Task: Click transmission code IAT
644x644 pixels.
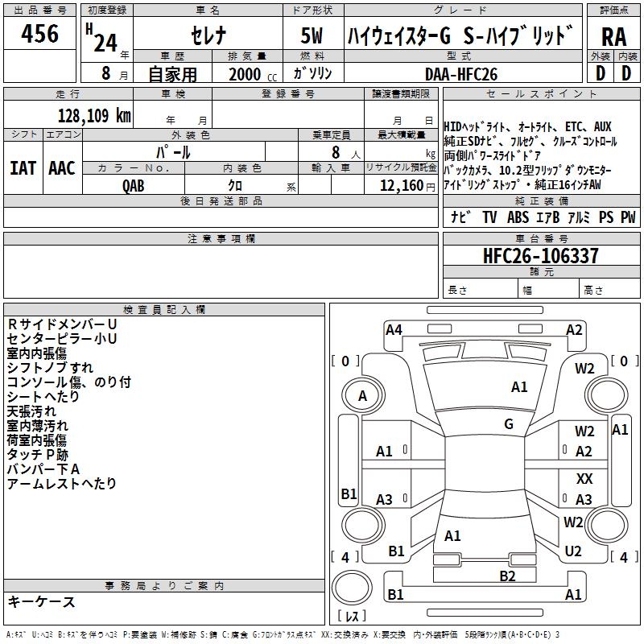Action: [x=23, y=168]
